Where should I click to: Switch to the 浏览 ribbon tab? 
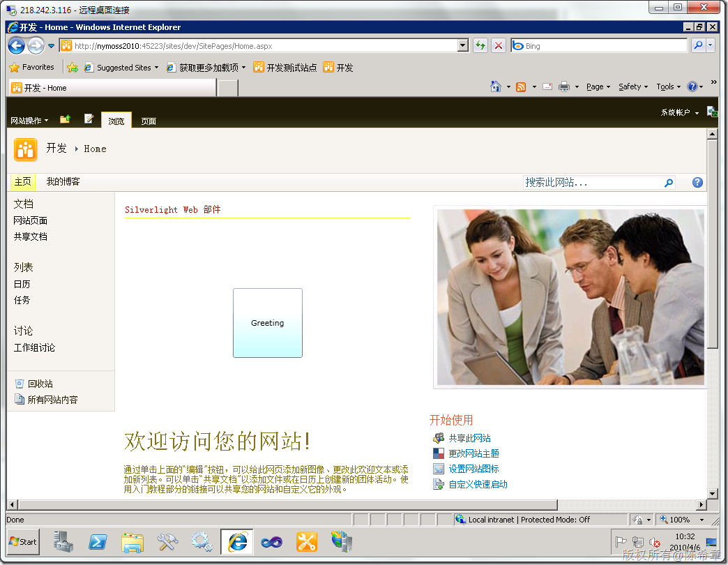tap(116, 121)
